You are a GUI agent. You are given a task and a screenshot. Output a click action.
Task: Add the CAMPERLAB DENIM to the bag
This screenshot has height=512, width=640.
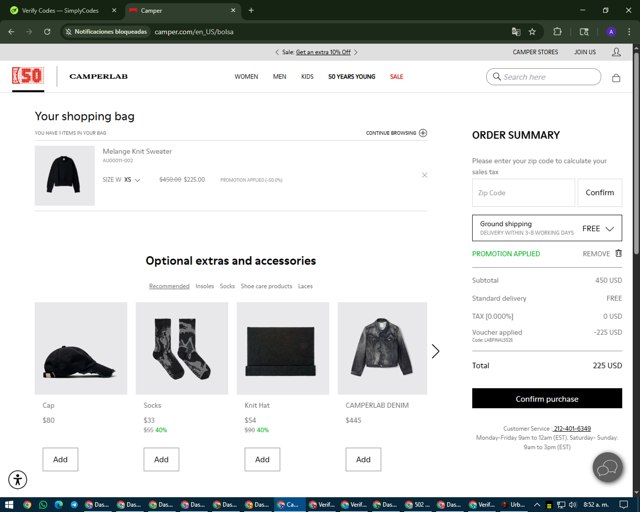363,459
